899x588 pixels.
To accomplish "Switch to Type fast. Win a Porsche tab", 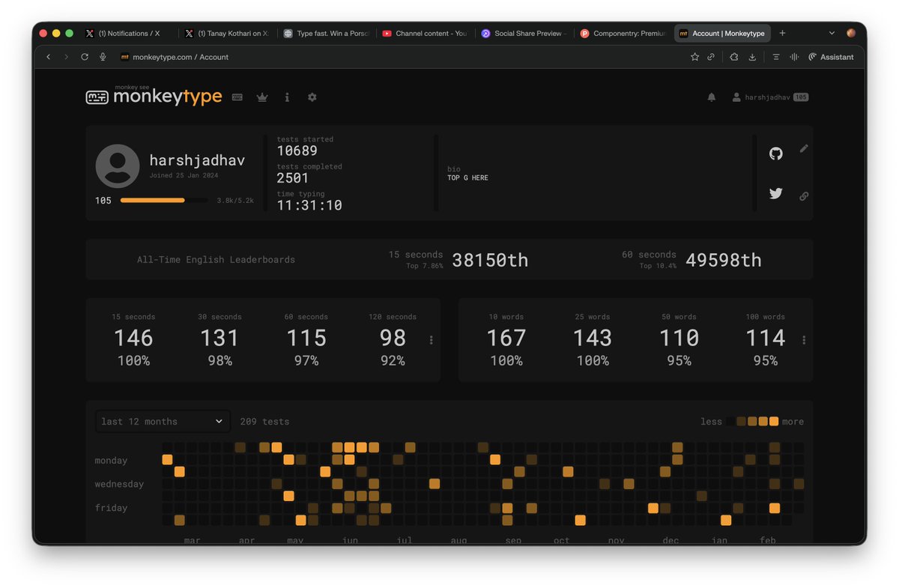I will (327, 34).
